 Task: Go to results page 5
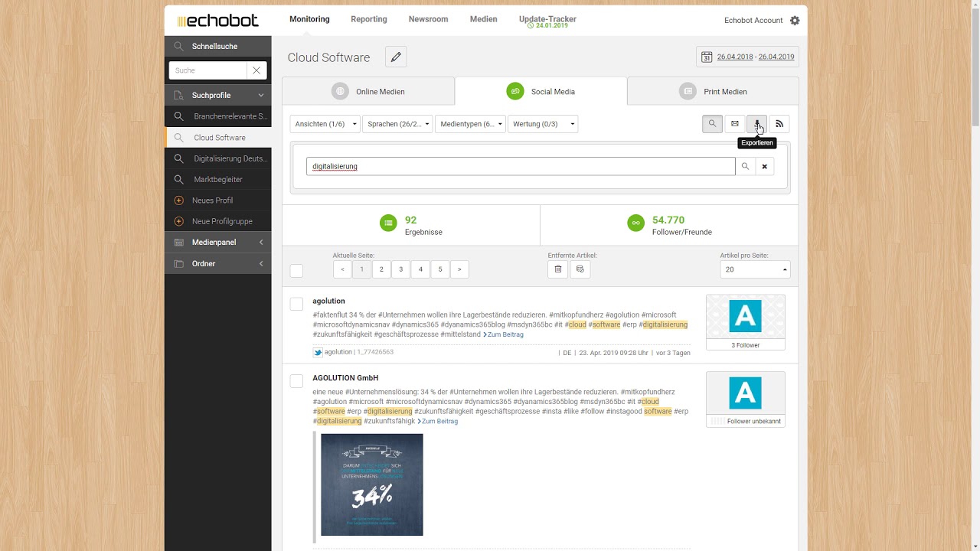tap(439, 269)
